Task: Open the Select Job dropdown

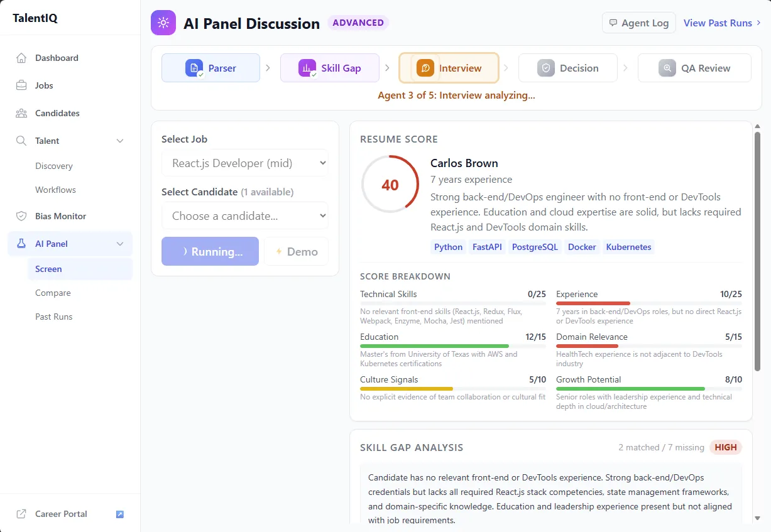Action: coord(245,163)
